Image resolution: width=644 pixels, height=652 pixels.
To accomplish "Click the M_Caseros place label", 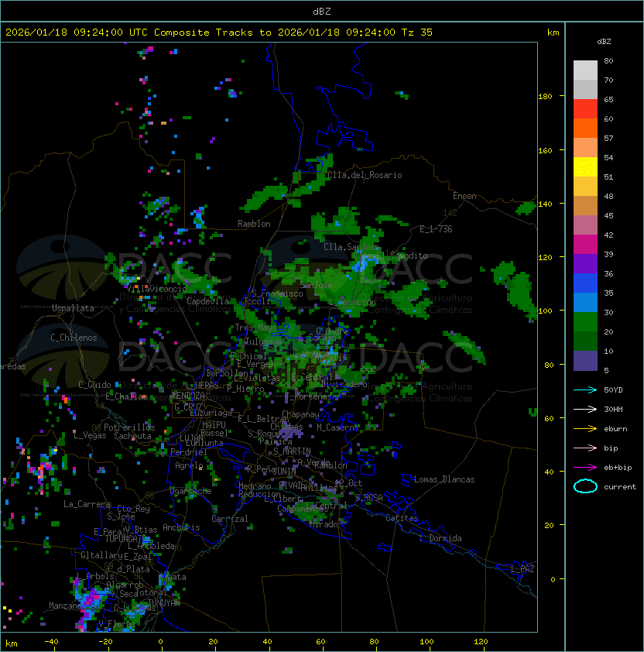I will tap(337, 427).
